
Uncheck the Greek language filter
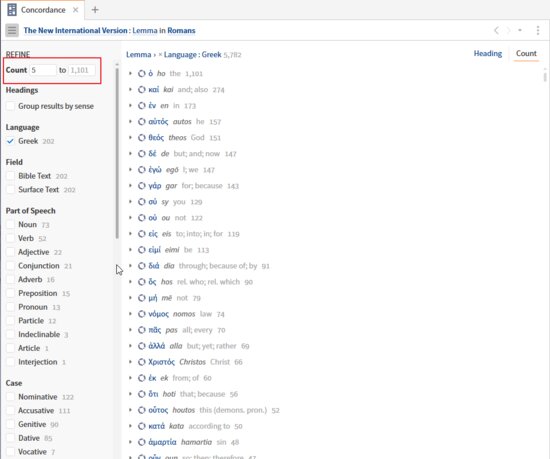[11, 141]
